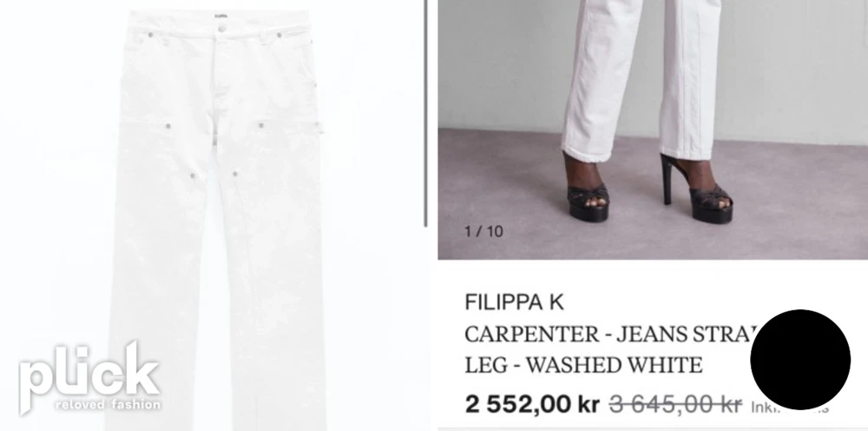868x431 pixels.
Task: Click the 'reloved fashion' tagline under Plick
Action: tap(108, 404)
